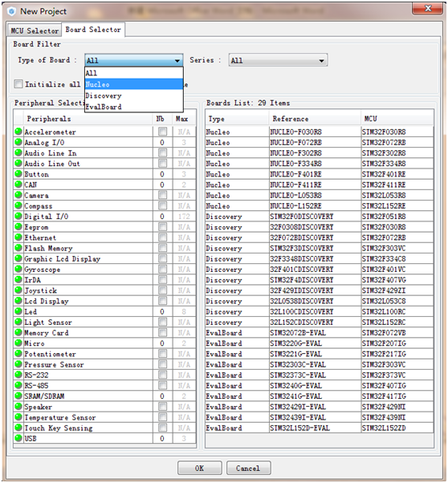
Task: Choose Nucleo from the board type list
Action: tap(134, 84)
